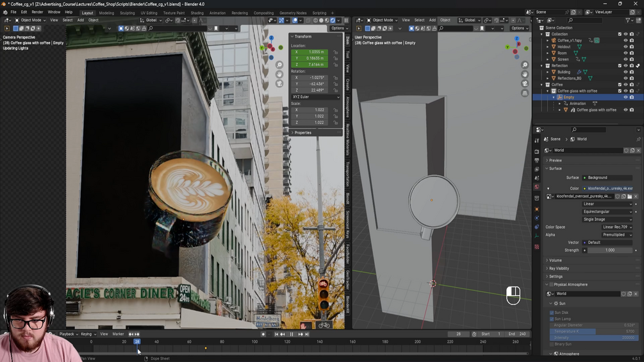This screenshot has width=644, height=362.
Task: Open the Keying popover in timeline
Action: (x=88, y=334)
